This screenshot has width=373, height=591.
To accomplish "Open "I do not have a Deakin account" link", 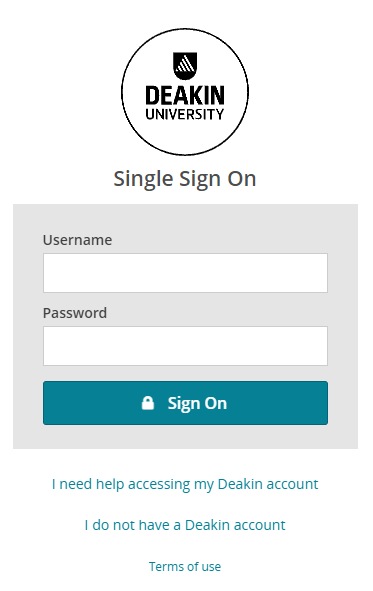I will 185,525.
